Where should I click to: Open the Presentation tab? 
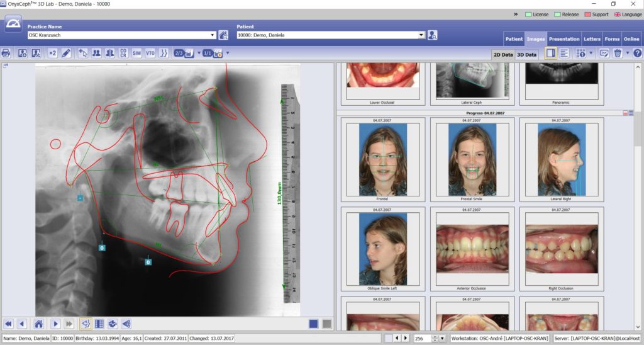pos(564,39)
